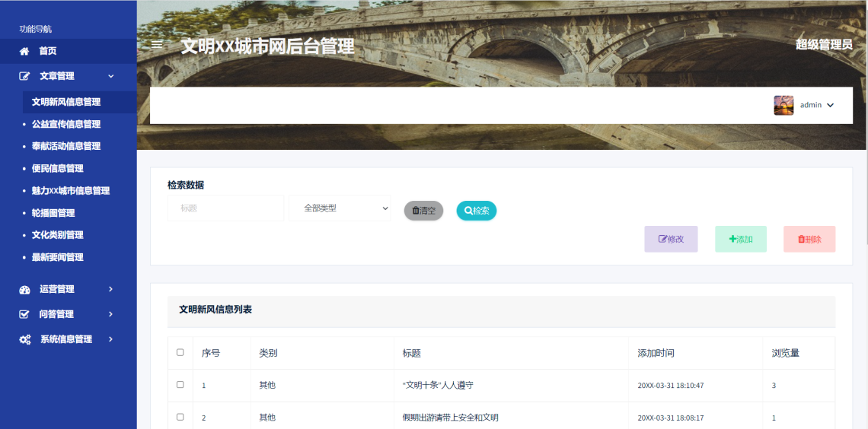Image resolution: width=868 pixels, height=429 pixels.
Task: Check the checkbox for row 2
Action: click(x=180, y=417)
